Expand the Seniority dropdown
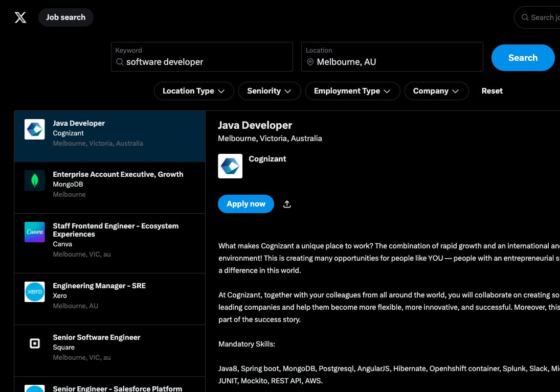 pos(270,91)
